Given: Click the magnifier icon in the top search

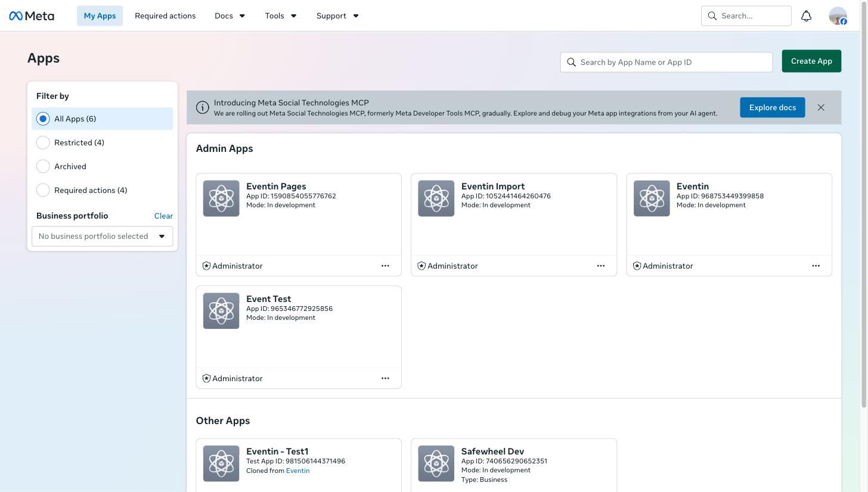Looking at the screenshot, I should coord(712,16).
